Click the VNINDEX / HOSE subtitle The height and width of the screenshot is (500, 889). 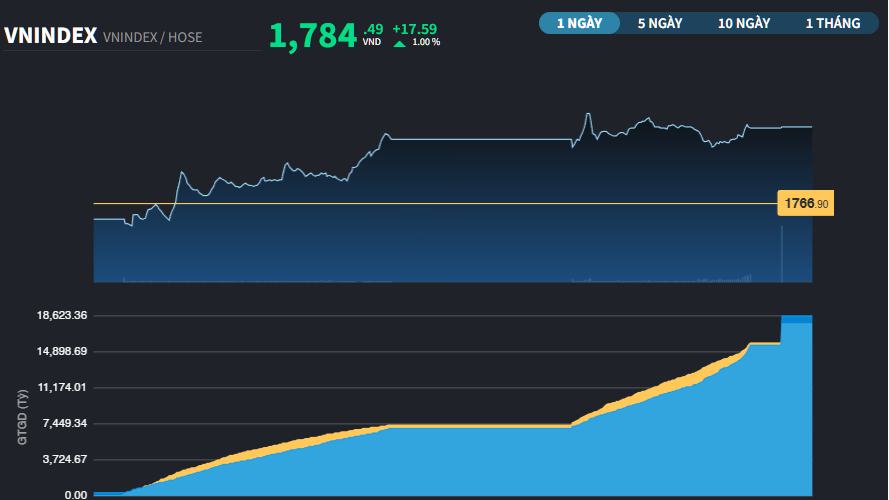coord(153,37)
